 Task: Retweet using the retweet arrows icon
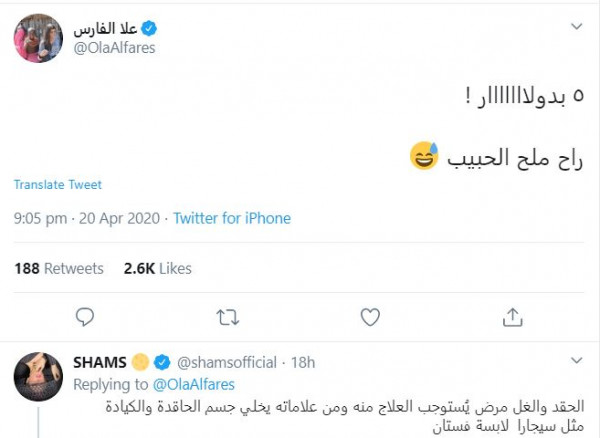click(228, 317)
